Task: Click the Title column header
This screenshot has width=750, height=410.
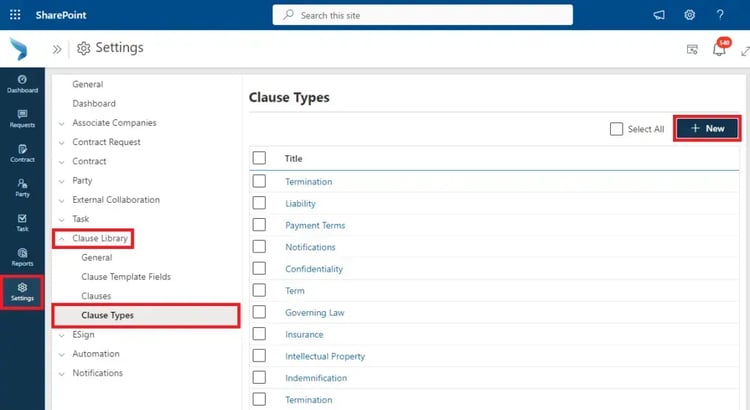Action: [293, 158]
